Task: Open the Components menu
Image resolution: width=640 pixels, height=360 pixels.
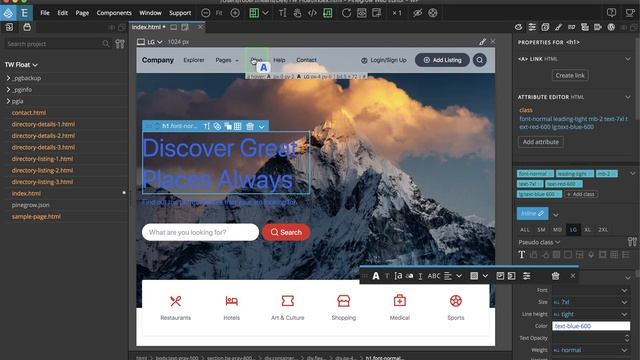Action: (x=114, y=13)
